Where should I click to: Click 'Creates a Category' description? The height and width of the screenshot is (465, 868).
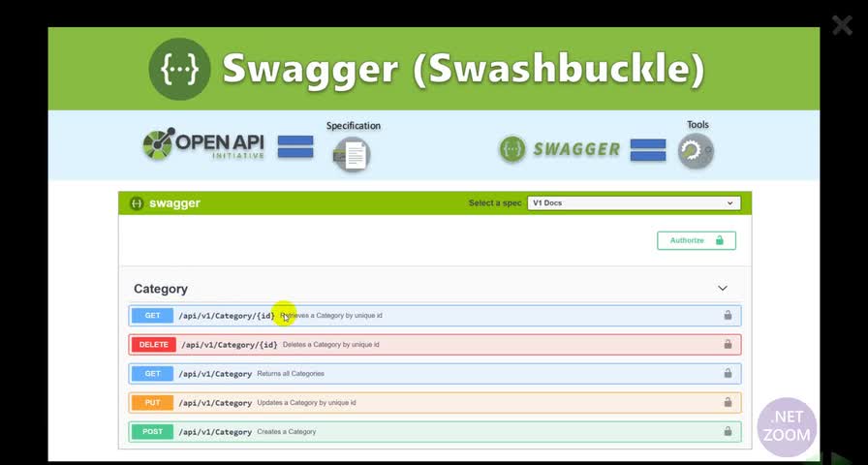point(286,432)
